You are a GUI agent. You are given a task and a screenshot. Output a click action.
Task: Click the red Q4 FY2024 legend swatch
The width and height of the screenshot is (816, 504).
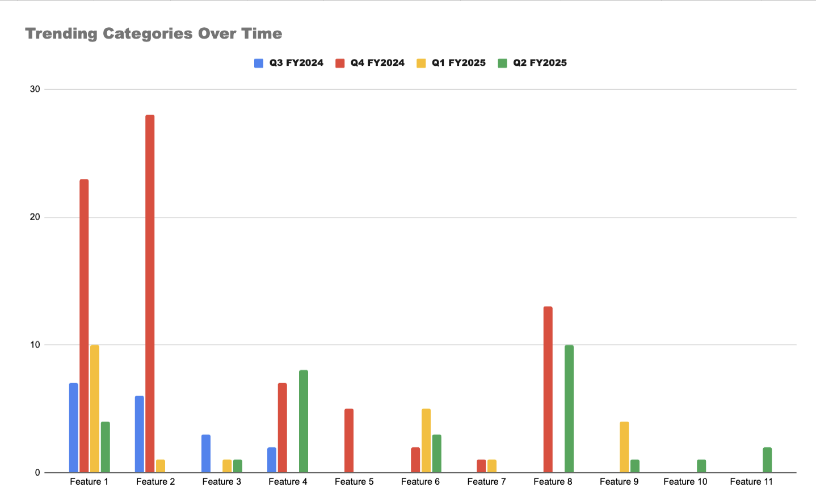click(x=340, y=63)
